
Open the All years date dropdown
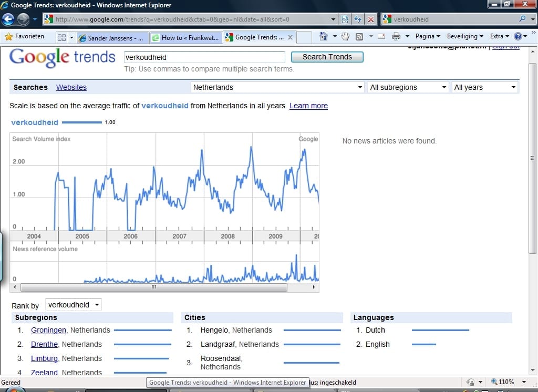tap(484, 87)
